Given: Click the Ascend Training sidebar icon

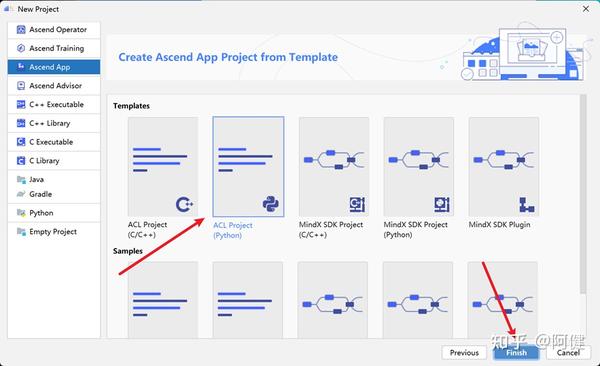Looking at the screenshot, I should pyautogui.click(x=21, y=48).
